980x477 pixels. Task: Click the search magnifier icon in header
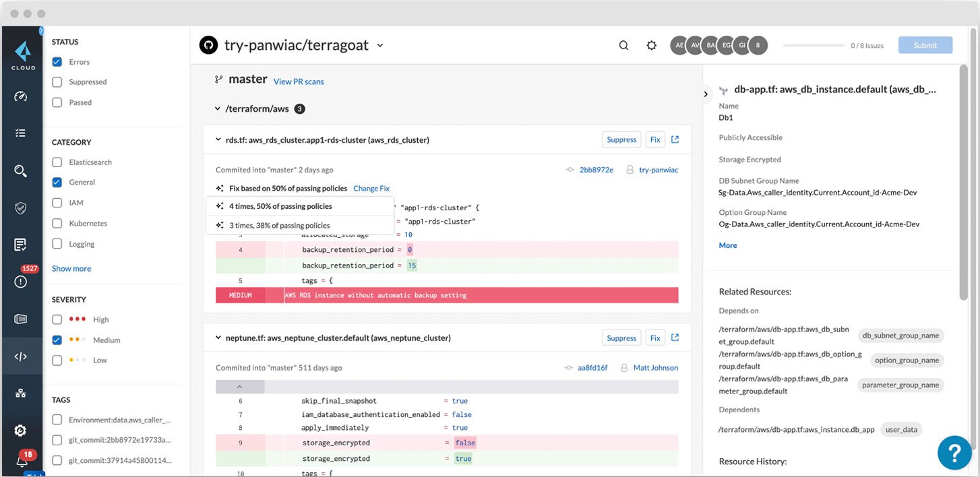[x=623, y=45]
